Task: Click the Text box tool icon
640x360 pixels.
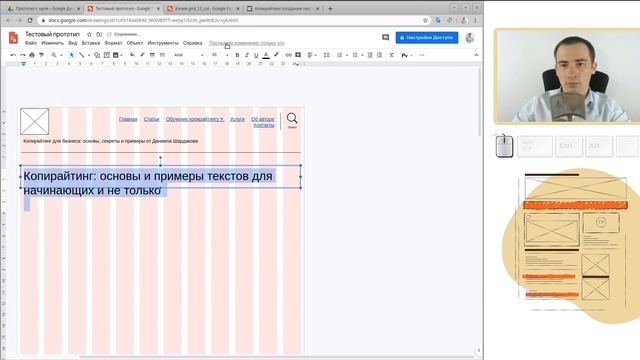Action: tap(107, 55)
